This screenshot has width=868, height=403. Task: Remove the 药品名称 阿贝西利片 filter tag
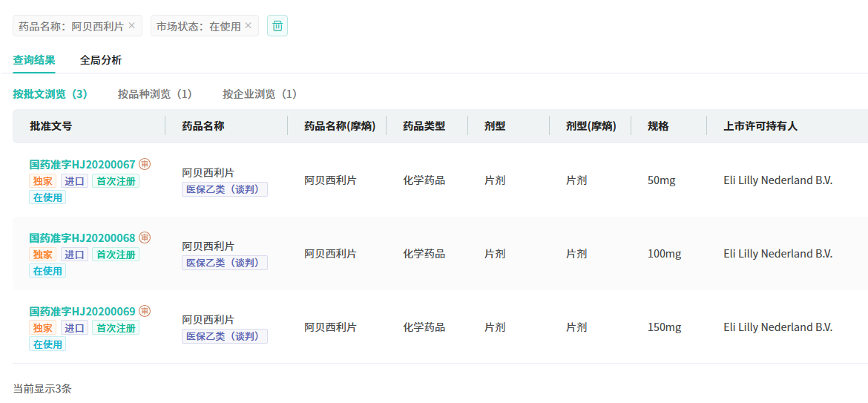coord(132,25)
